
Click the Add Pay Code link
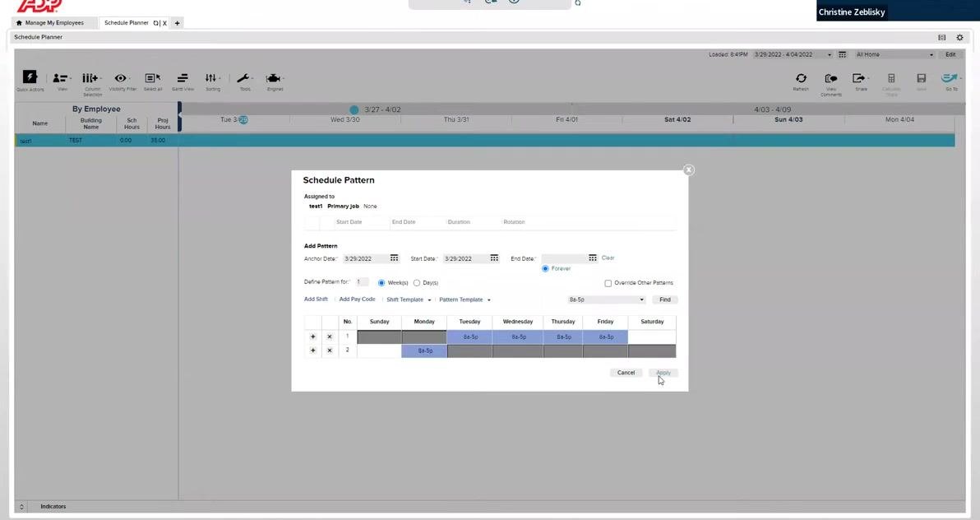point(357,299)
